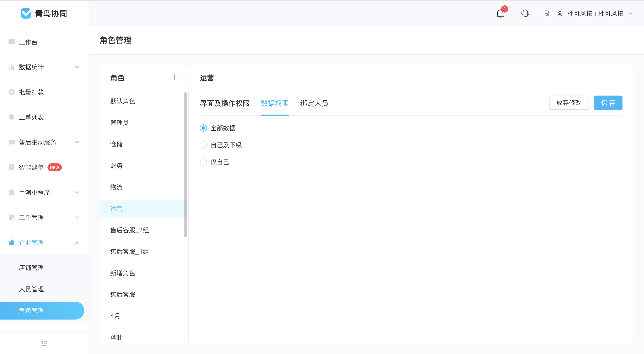Switch to 绑定人员 tab
Image resolution: width=644 pixels, height=354 pixels.
314,103
